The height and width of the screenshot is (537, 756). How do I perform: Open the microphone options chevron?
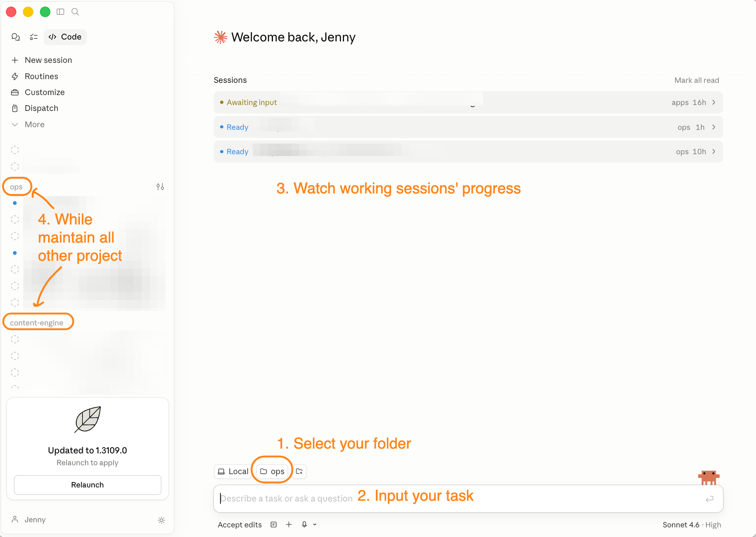coord(315,524)
